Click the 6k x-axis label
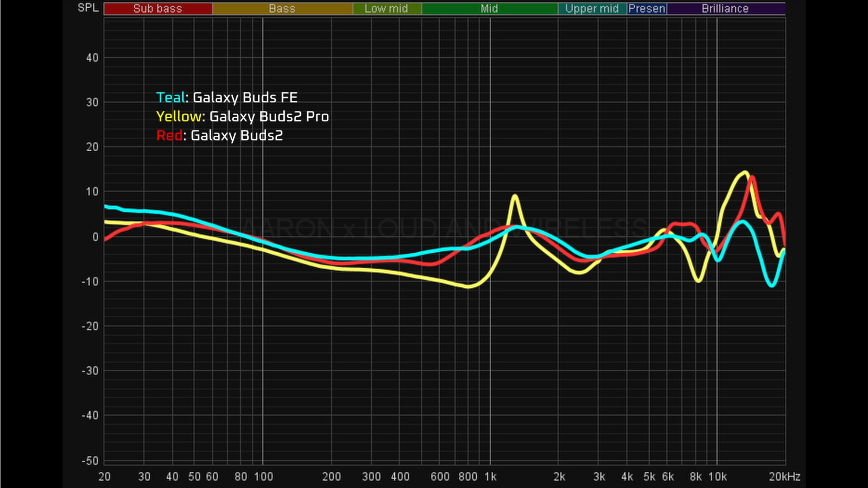Image resolution: width=868 pixels, height=488 pixels. 668,477
